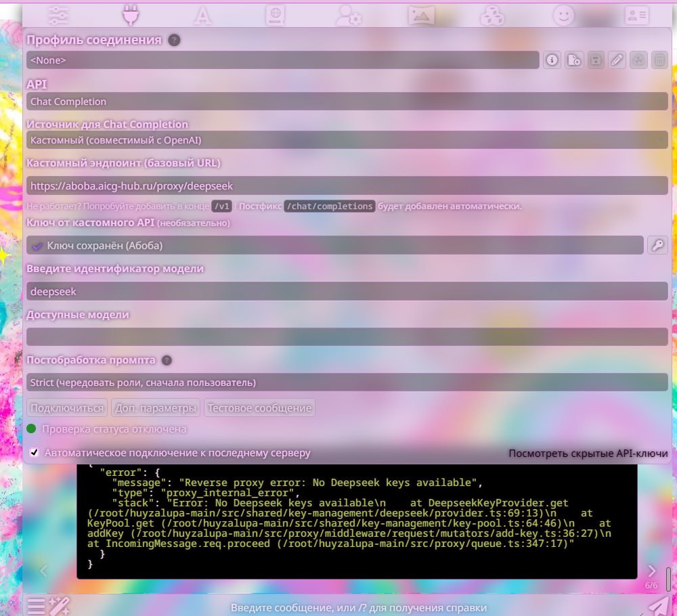The height and width of the screenshot is (616, 677).
Task: Click the key icon next to saved key
Action: click(657, 245)
